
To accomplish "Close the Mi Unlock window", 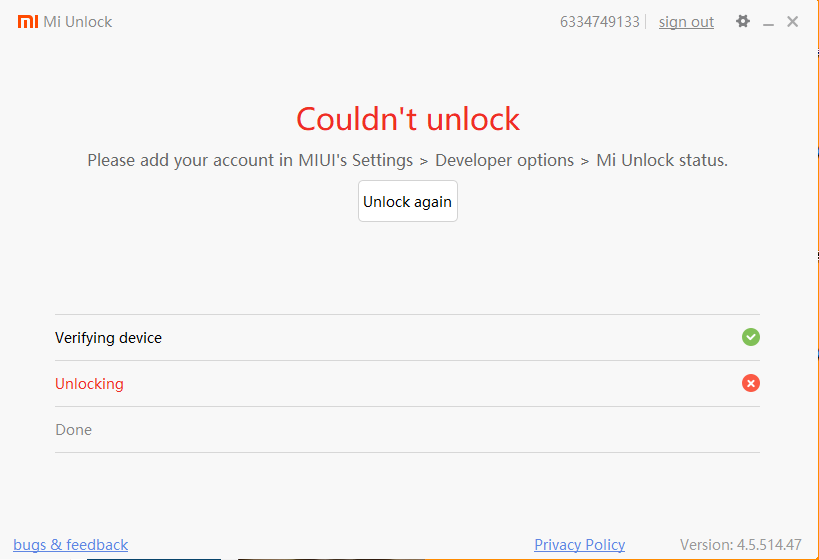I will pyautogui.click(x=793, y=21).
